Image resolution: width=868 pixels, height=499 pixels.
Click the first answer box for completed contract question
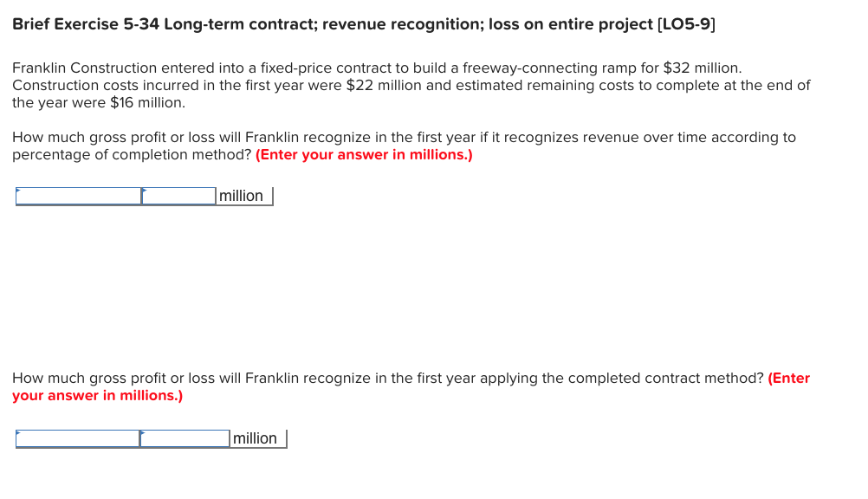click(x=78, y=438)
